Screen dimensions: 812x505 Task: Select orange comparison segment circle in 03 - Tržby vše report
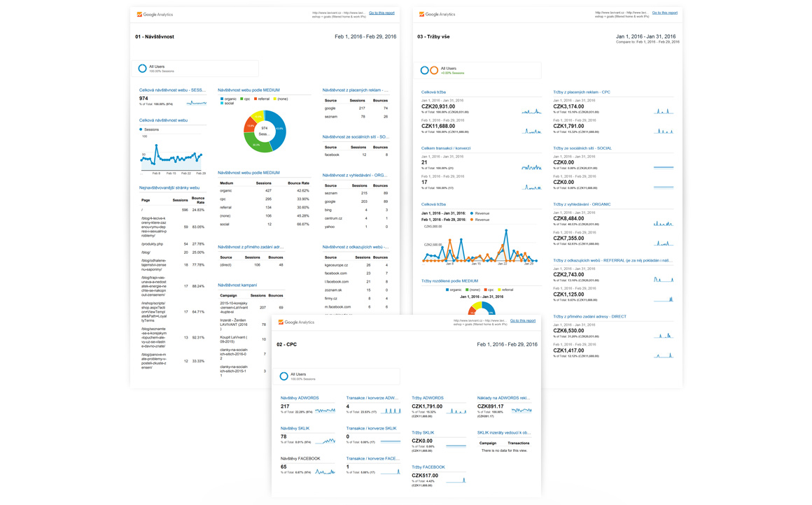(434, 70)
